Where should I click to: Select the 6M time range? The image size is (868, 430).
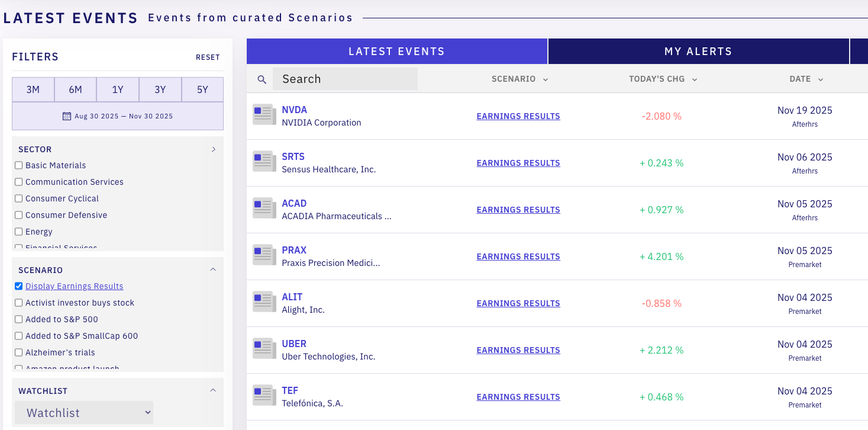coord(76,89)
